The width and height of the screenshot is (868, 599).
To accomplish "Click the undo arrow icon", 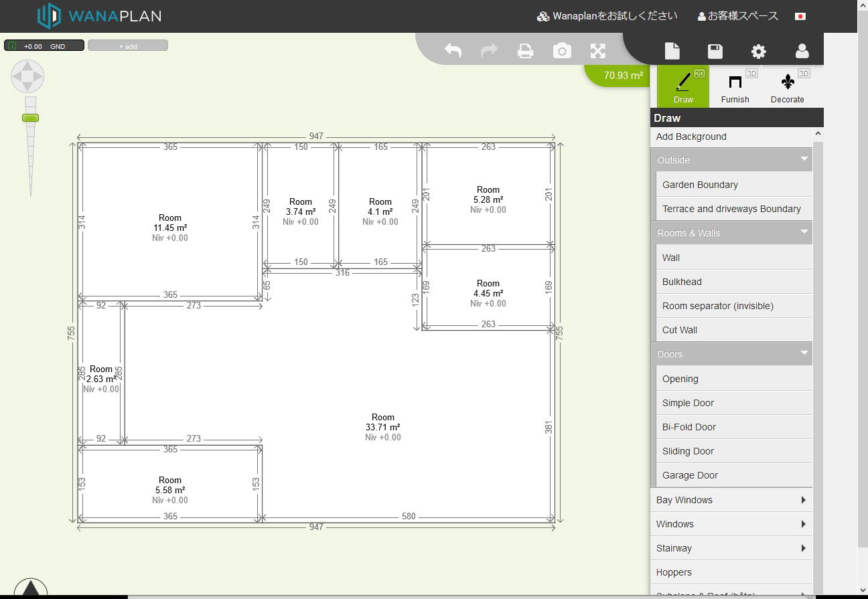I will [x=453, y=51].
